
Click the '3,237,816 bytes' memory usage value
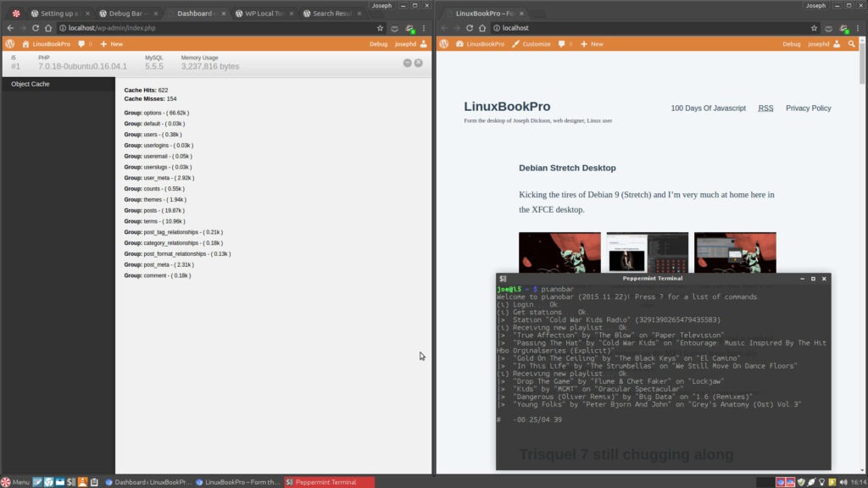pyautogui.click(x=210, y=66)
